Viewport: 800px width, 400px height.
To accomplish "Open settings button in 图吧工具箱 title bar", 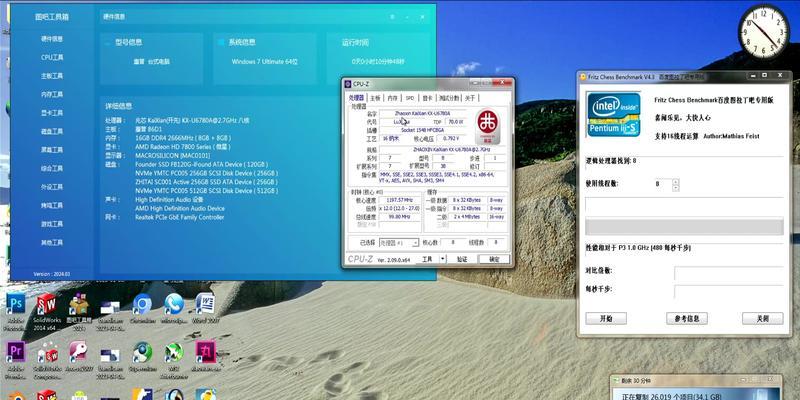I will (392, 17).
